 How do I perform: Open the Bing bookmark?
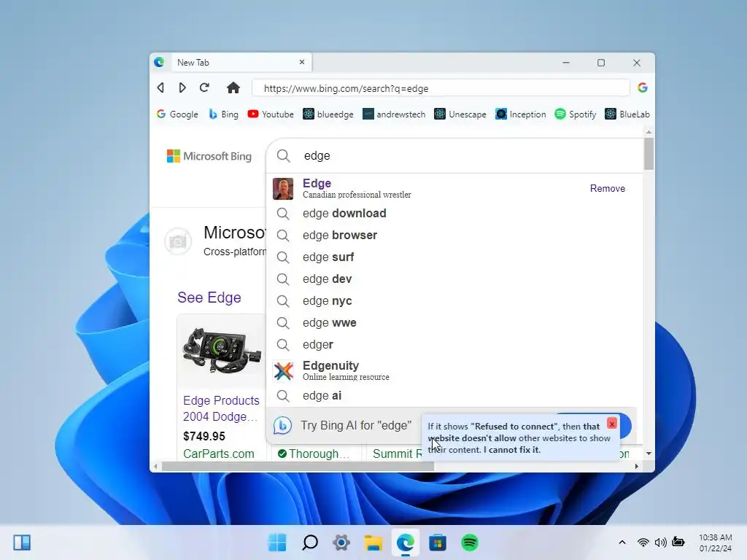pos(223,114)
